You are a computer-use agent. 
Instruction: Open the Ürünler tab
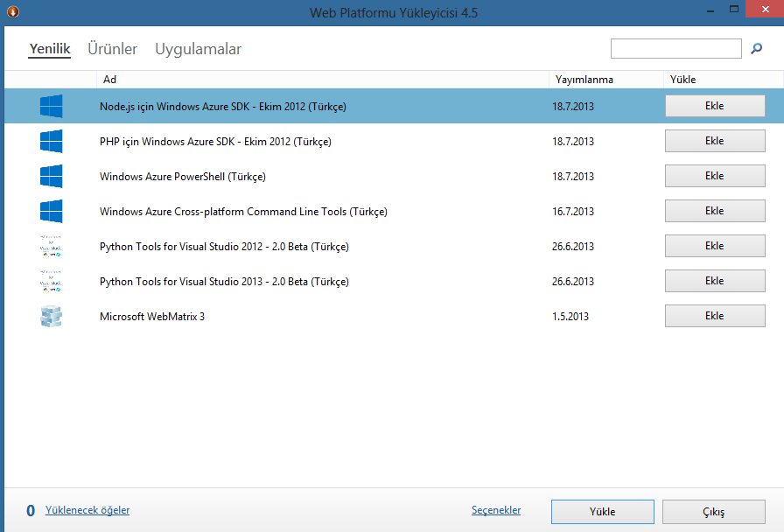(x=113, y=49)
